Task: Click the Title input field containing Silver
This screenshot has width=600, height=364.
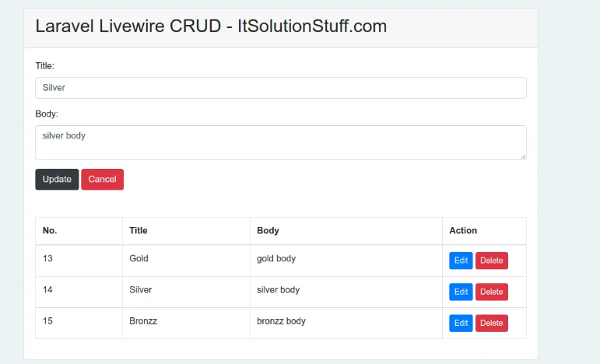Action: click(x=280, y=88)
